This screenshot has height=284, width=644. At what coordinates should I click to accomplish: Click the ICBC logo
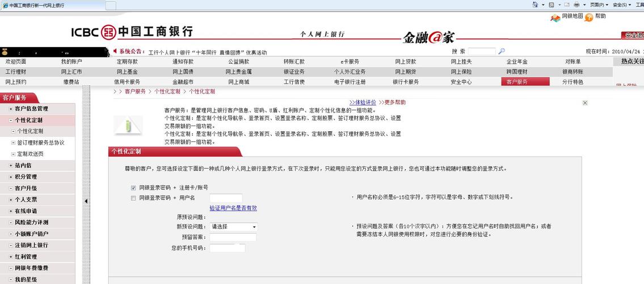[x=132, y=31]
